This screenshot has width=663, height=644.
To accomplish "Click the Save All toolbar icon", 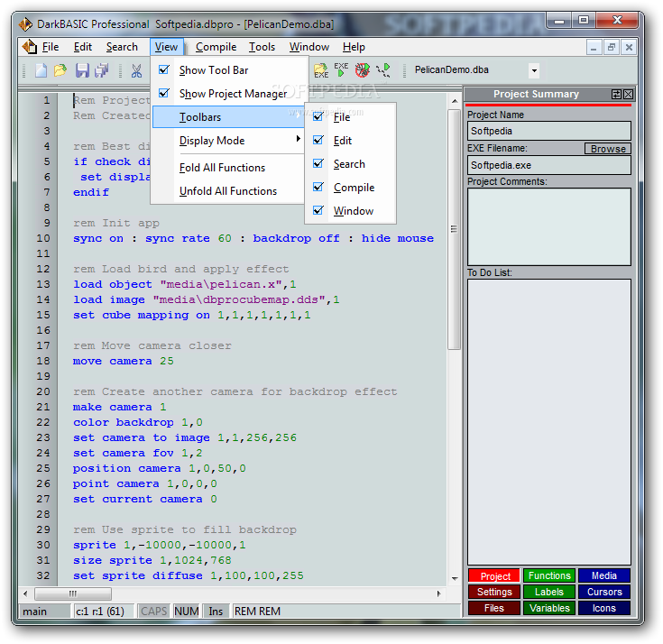I will pyautogui.click(x=102, y=70).
